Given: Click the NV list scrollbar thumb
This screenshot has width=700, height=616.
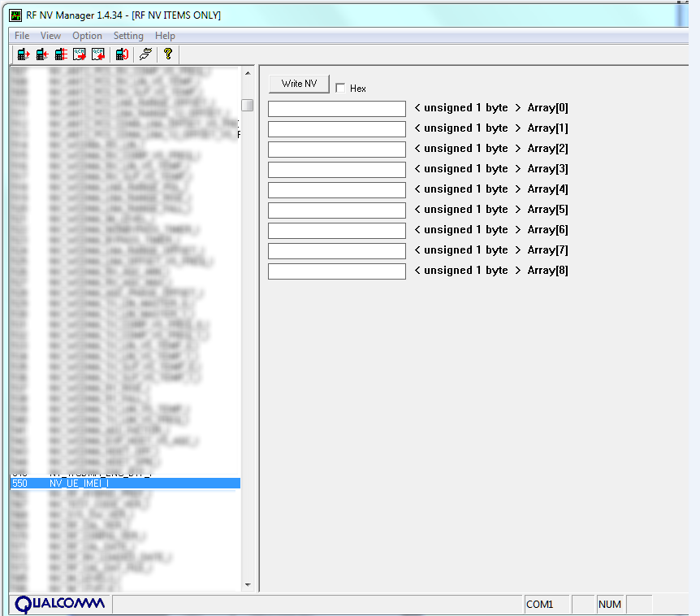Looking at the screenshot, I should 248,105.
